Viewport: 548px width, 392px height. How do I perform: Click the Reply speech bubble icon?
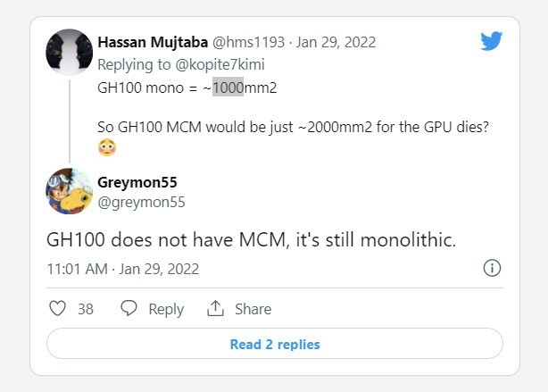pyautogui.click(x=129, y=309)
